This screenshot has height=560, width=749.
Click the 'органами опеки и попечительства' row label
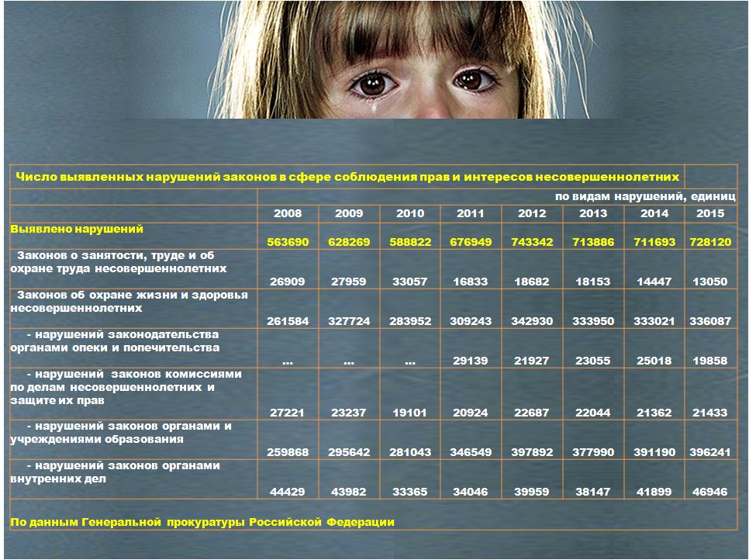[x=116, y=340]
